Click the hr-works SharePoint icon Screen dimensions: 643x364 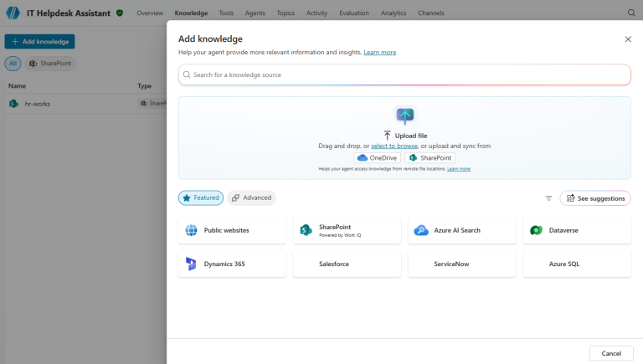click(13, 104)
